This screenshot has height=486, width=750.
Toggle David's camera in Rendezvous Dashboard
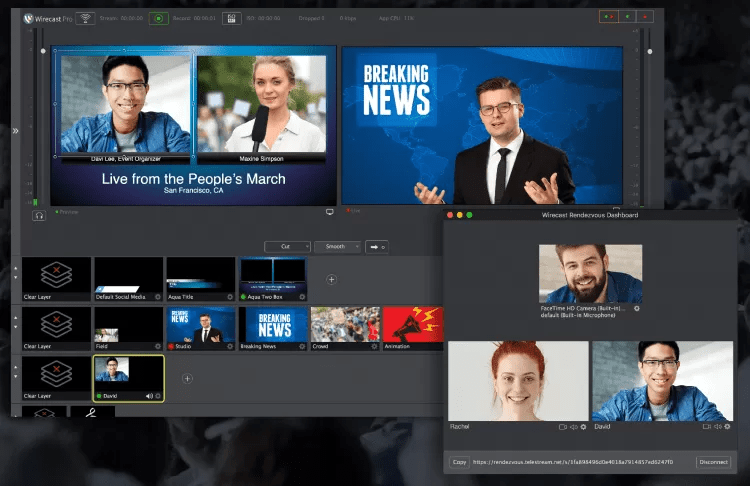tap(706, 427)
